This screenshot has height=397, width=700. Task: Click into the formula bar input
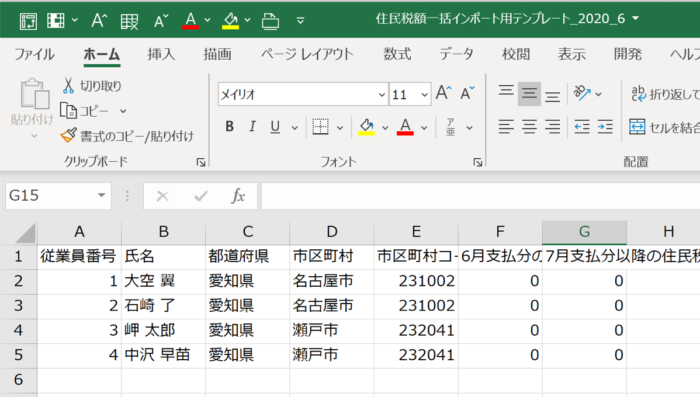pyautogui.click(x=480, y=196)
